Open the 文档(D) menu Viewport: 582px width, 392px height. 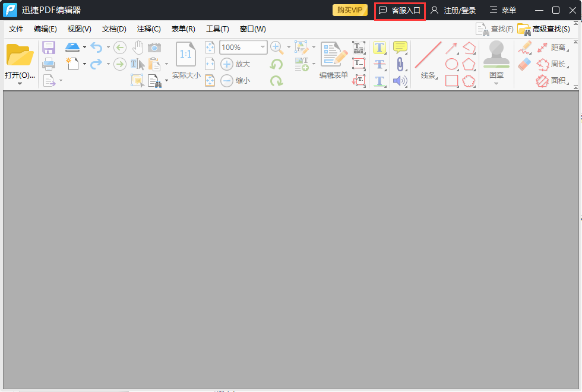[x=114, y=29]
